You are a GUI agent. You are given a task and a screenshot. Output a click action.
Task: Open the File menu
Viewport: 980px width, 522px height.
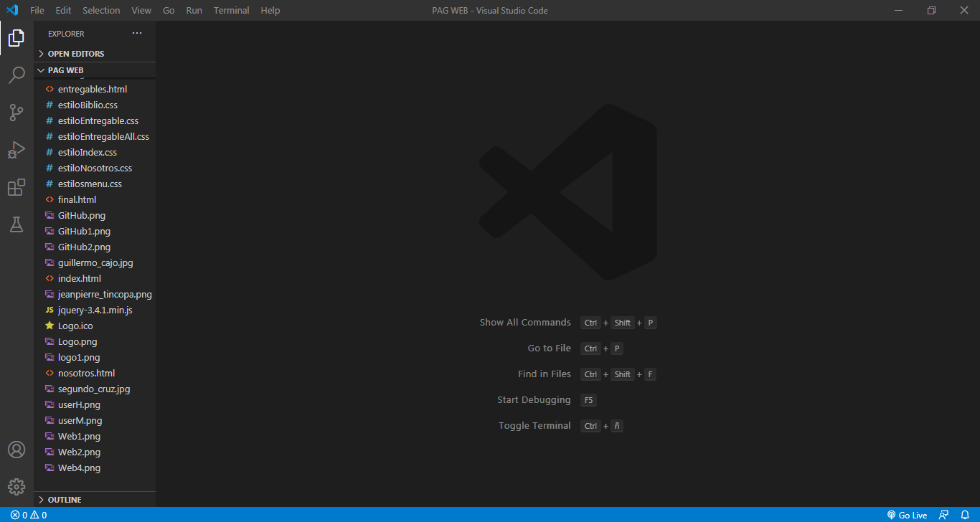pyautogui.click(x=37, y=10)
